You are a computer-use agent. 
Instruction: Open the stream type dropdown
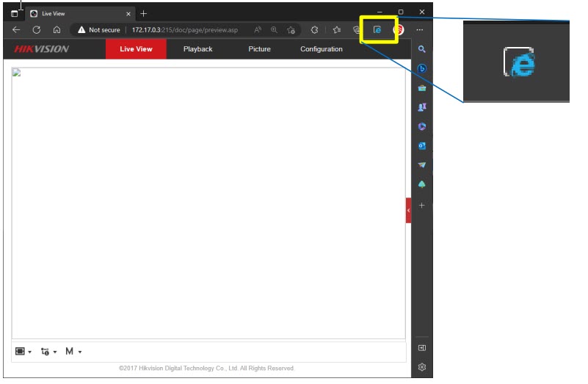click(49, 352)
